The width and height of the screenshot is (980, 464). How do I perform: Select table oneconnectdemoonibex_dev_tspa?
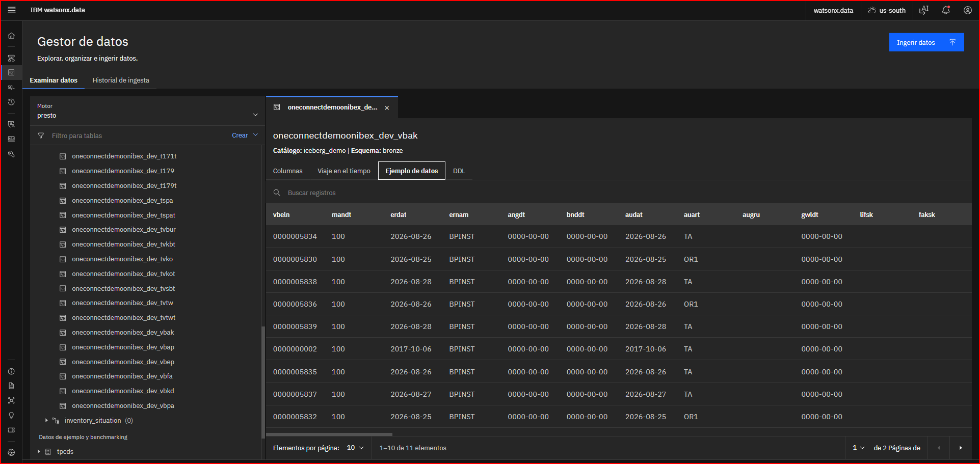click(122, 201)
